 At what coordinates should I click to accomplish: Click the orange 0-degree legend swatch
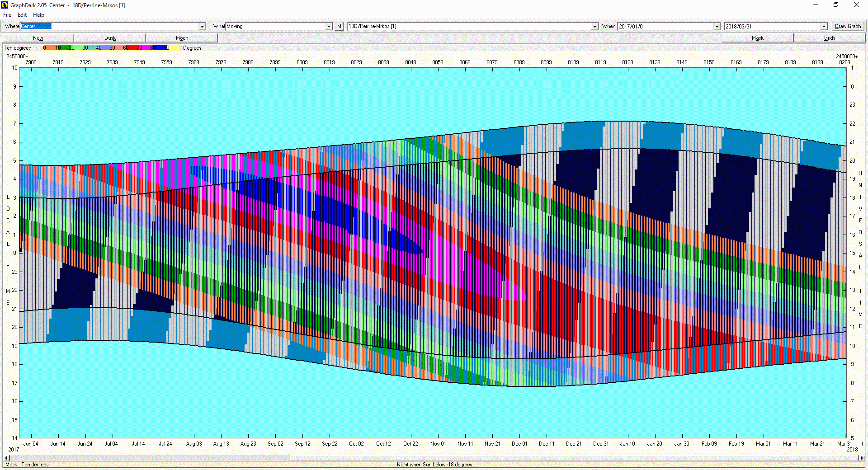(50, 48)
